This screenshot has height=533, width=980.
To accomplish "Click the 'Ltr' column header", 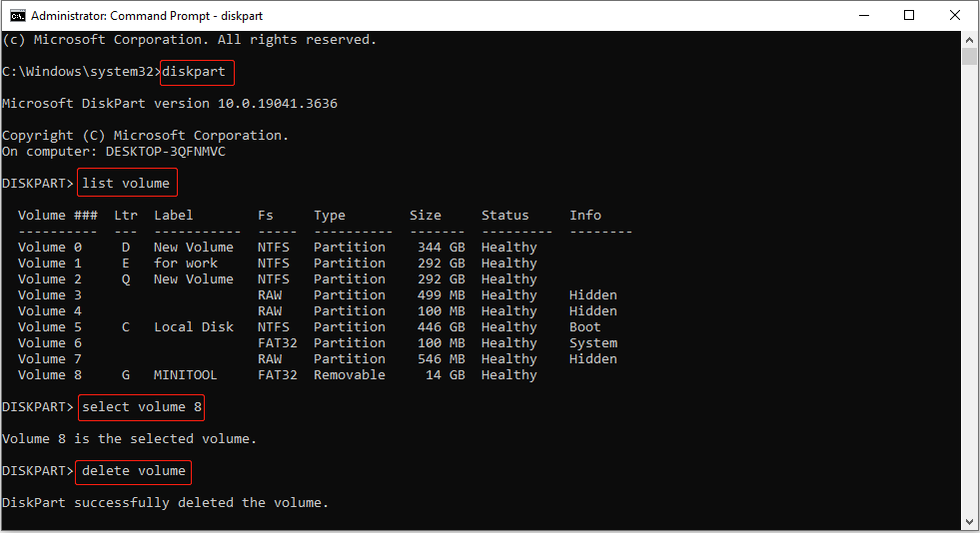I will pos(126,216).
